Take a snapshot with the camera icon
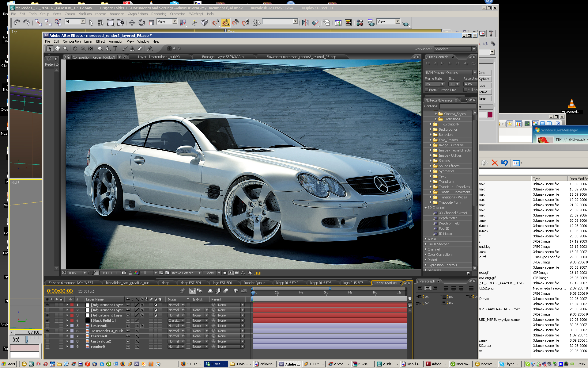 [124, 273]
